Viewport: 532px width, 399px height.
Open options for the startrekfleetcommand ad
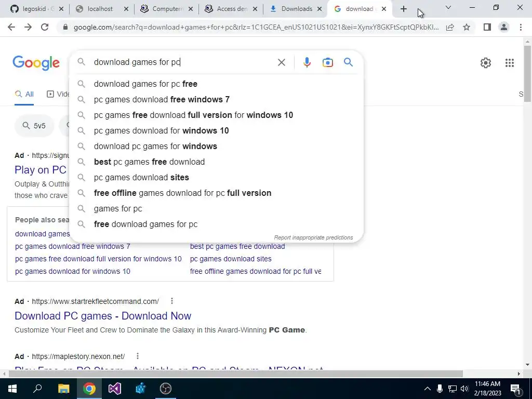point(171,301)
